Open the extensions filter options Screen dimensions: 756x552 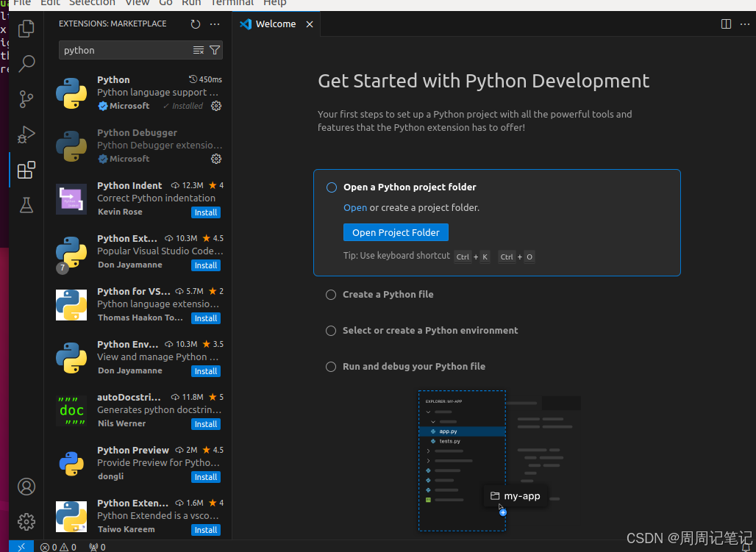214,50
